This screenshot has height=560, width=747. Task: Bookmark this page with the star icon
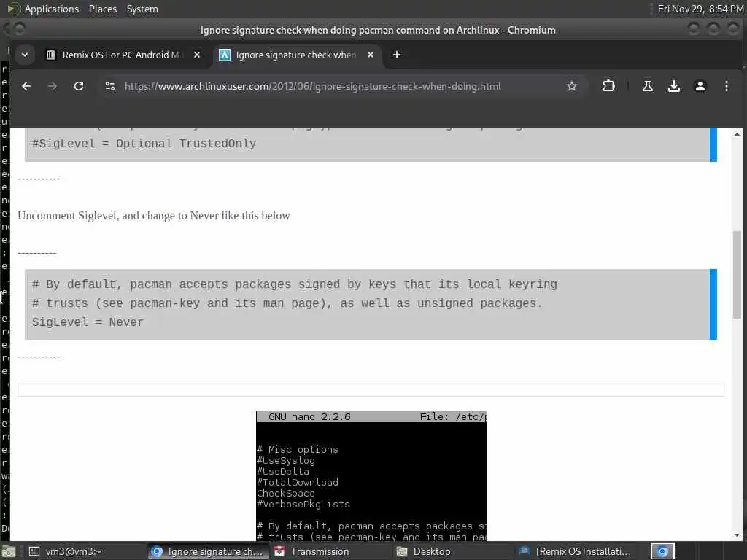pos(572,86)
